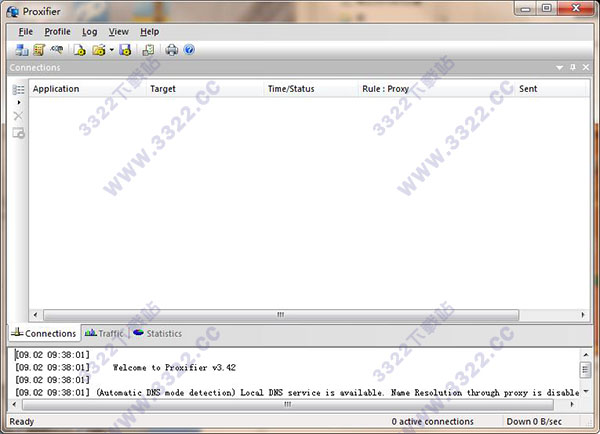Click the log/clipboard toolbar icon next to Save
The height and width of the screenshot is (434, 600).
pyautogui.click(x=148, y=50)
